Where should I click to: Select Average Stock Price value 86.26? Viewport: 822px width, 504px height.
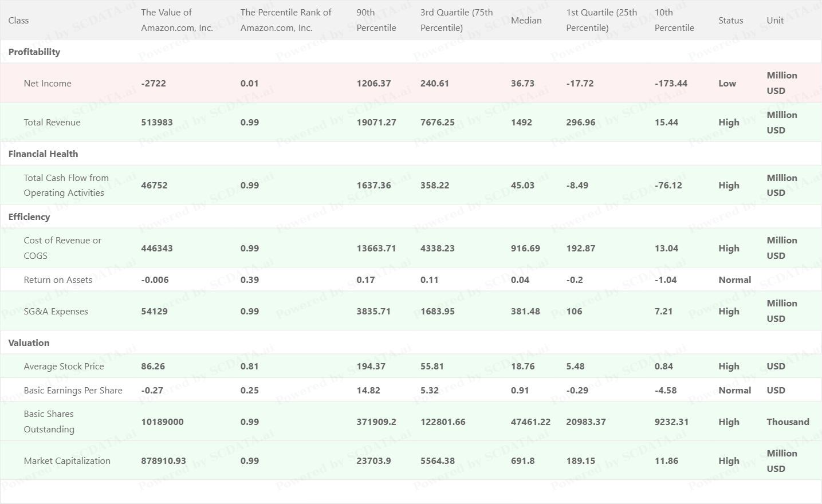tap(153, 366)
